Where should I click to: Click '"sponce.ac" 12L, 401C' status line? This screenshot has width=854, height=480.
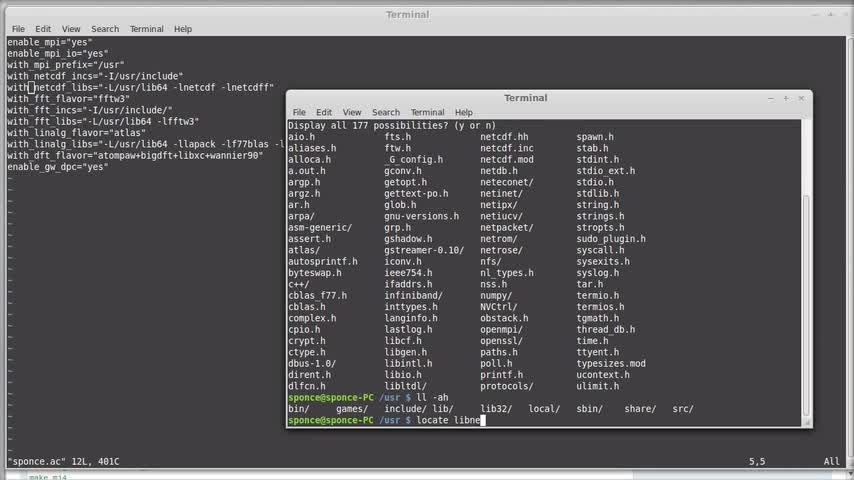click(63, 461)
